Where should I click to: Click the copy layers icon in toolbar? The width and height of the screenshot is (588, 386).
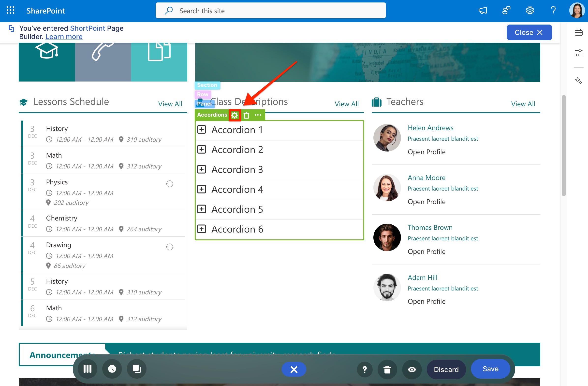(136, 369)
